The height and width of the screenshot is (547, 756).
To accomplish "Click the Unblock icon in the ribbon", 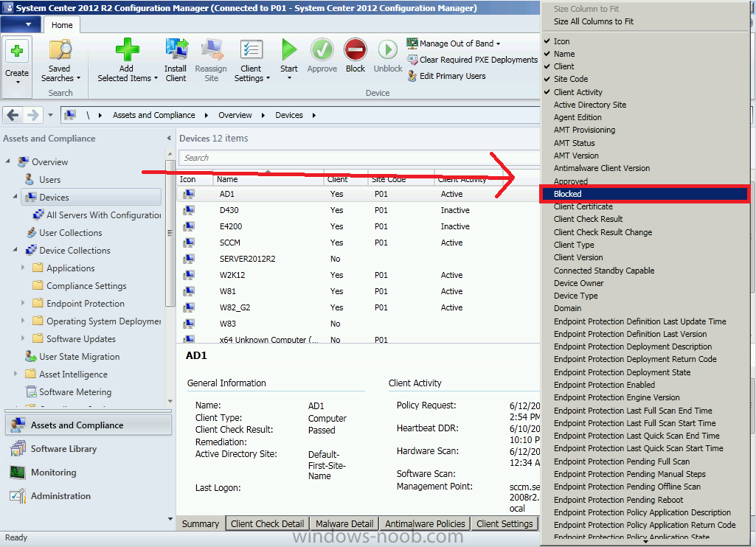I will [x=388, y=49].
